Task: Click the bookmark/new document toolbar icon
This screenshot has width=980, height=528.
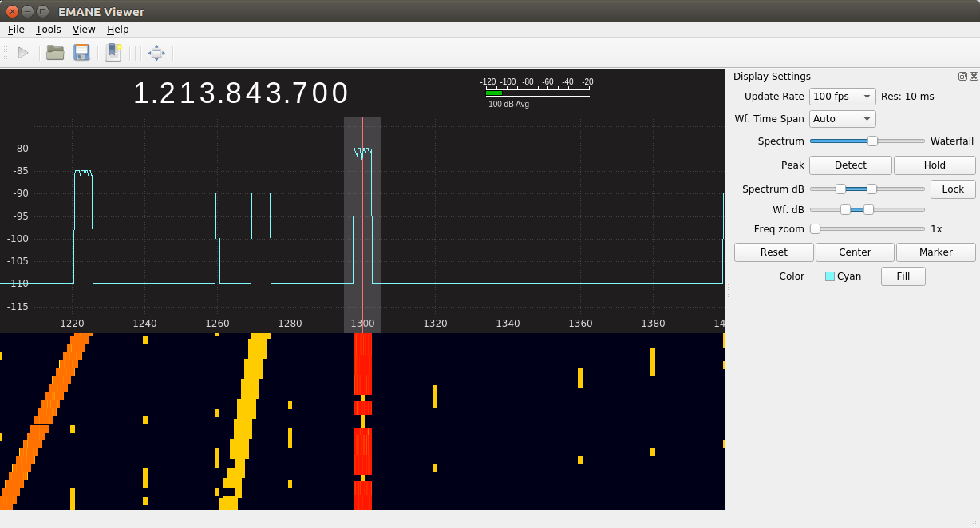Action: click(113, 53)
